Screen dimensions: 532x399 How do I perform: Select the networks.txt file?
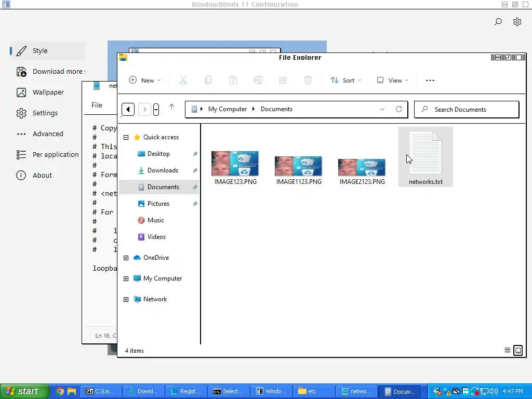coord(426,157)
